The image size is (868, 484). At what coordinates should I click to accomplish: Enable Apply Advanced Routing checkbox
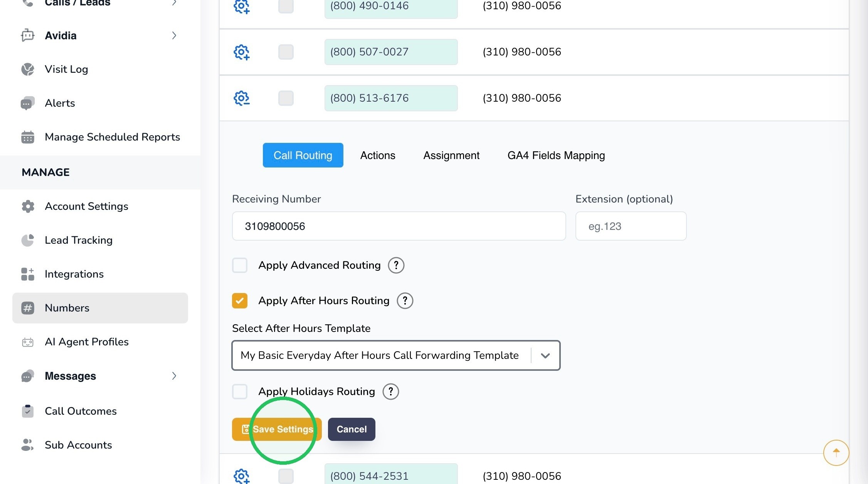[240, 265]
